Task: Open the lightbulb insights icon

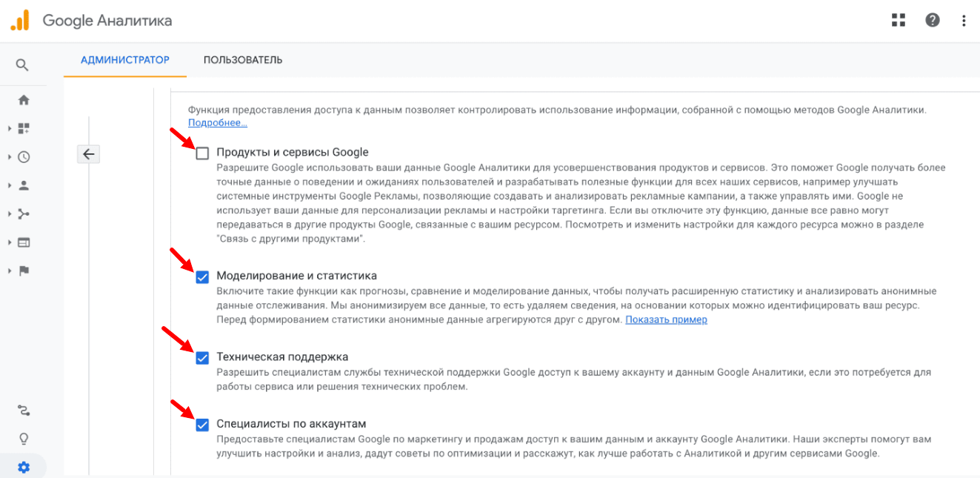Action: tap(24, 439)
